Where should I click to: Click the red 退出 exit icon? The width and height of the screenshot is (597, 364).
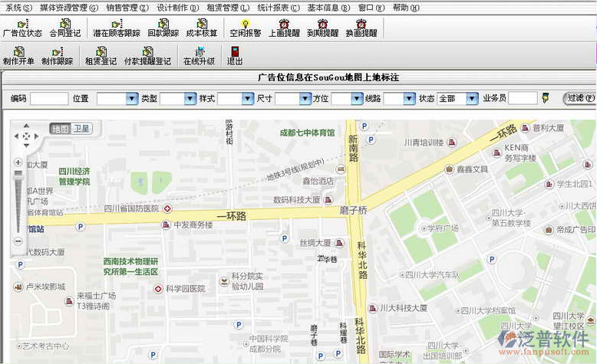(x=235, y=56)
